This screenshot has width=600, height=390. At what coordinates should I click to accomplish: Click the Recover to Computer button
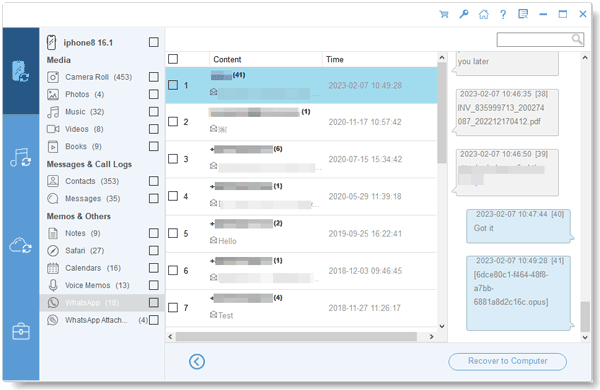(507, 361)
